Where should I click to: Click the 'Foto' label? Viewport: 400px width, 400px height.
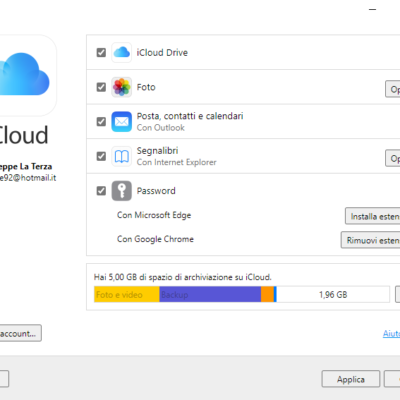[x=146, y=87]
